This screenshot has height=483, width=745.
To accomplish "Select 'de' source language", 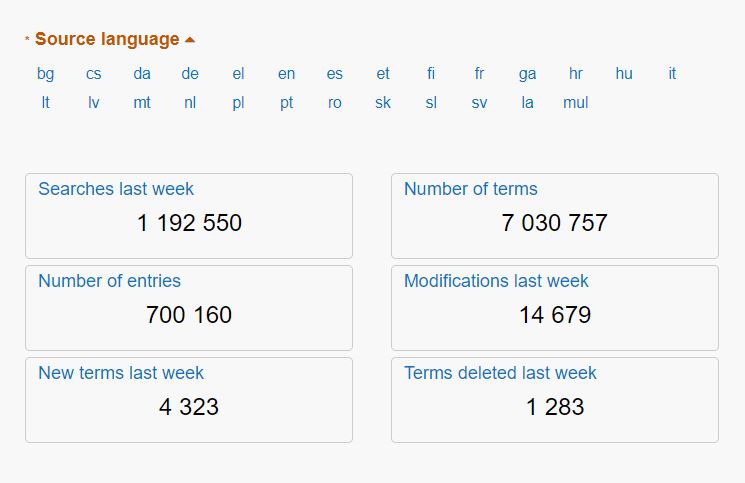I will (x=190, y=74).
